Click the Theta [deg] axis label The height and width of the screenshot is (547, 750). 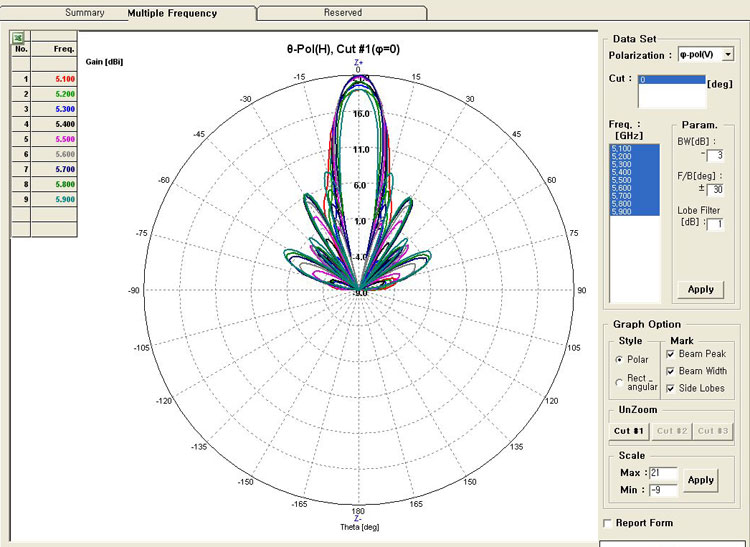(360, 527)
